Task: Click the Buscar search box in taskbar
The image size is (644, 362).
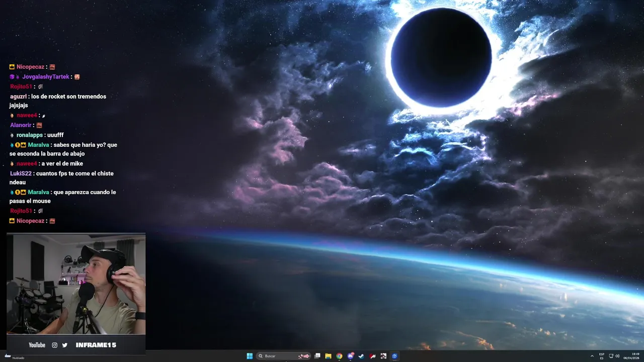Action: pyautogui.click(x=284, y=356)
